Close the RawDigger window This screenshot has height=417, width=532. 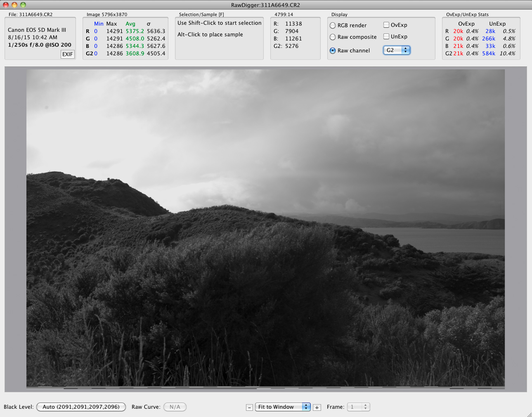click(x=6, y=5)
